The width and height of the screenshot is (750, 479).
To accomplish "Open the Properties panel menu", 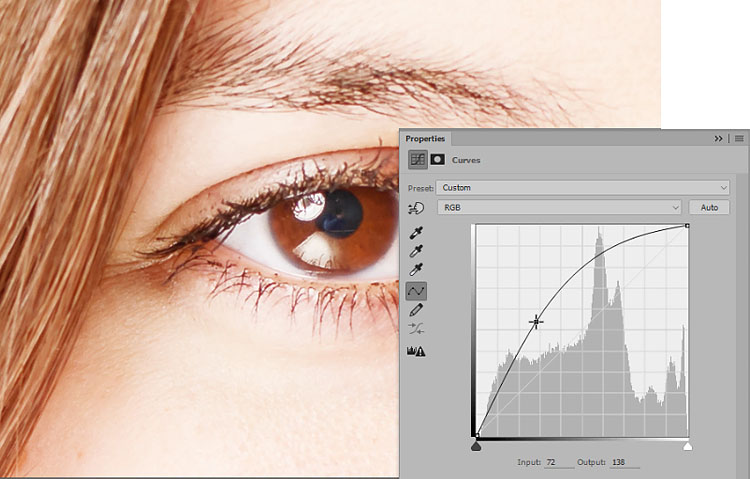I will [x=739, y=138].
